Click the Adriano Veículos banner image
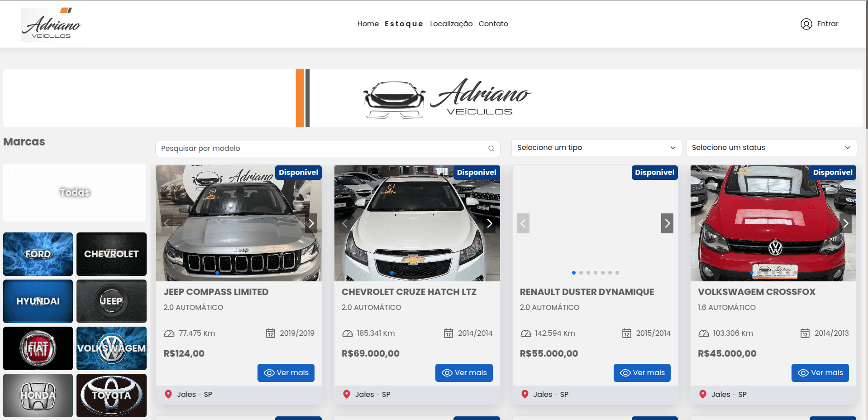The width and height of the screenshot is (868, 420). [x=433, y=98]
